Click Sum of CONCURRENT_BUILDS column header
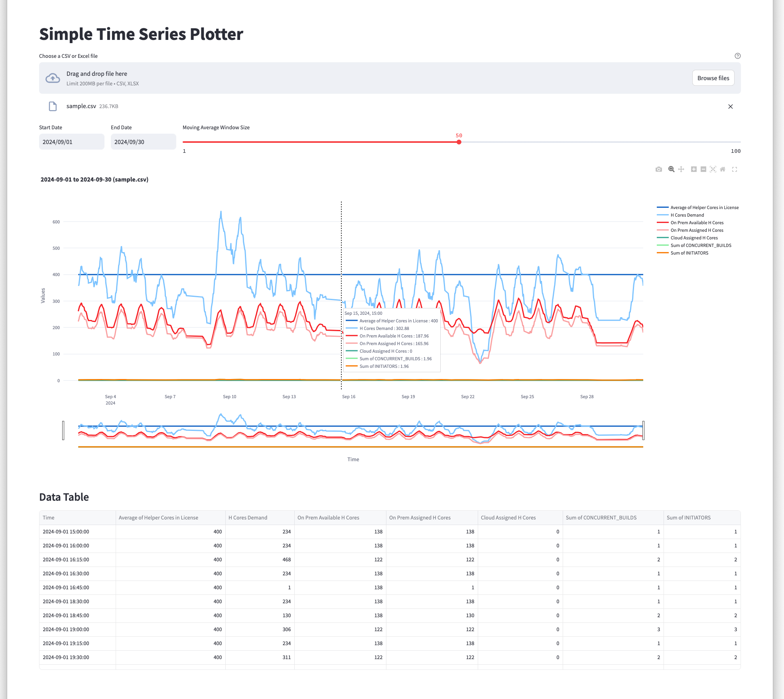The width and height of the screenshot is (784, 699). click(x=601, y=518)
